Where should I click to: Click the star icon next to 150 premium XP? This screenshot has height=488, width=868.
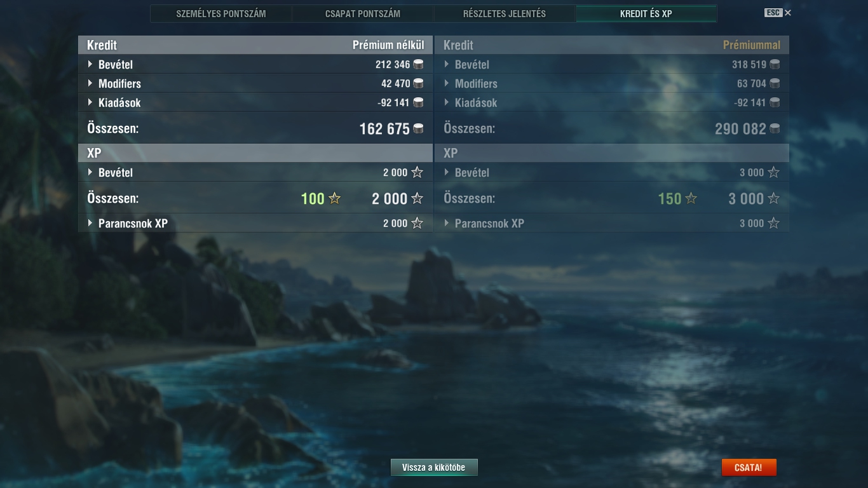(691, 198)
